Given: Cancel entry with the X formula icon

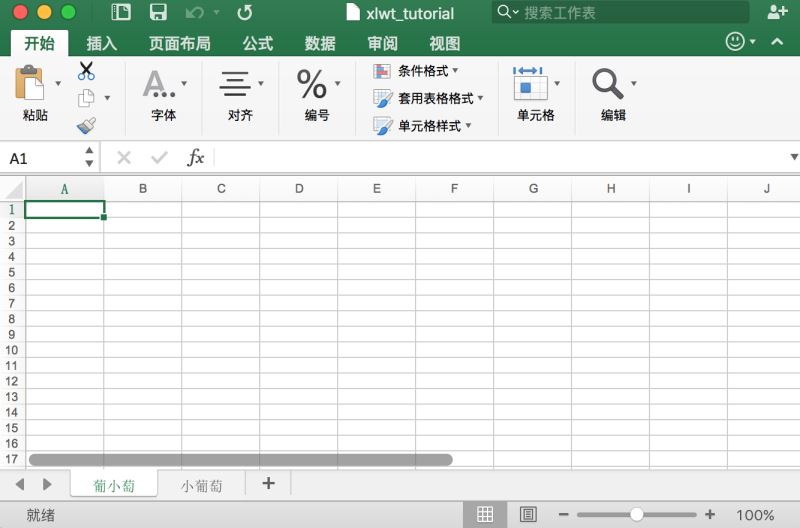Looking at the screenshot, I should tap(124, 158).
